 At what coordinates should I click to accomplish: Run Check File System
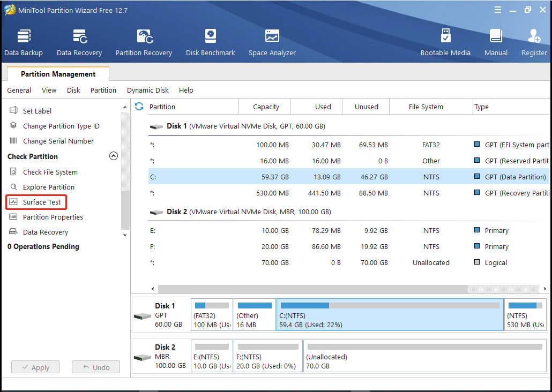pos(50,172)
